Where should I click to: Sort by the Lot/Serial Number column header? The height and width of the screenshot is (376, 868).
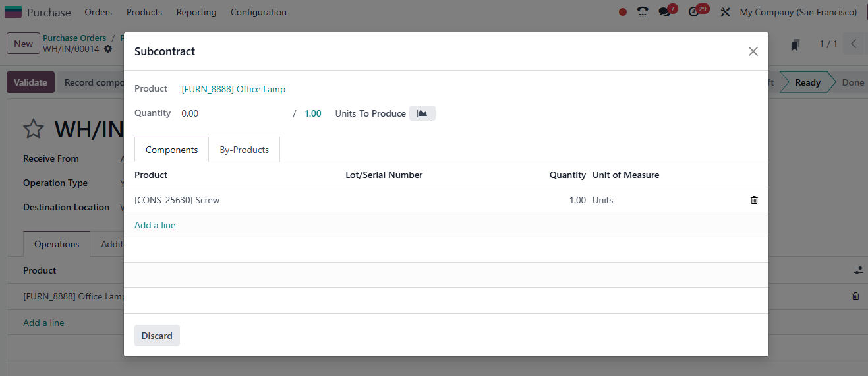[x=384, y=175]
